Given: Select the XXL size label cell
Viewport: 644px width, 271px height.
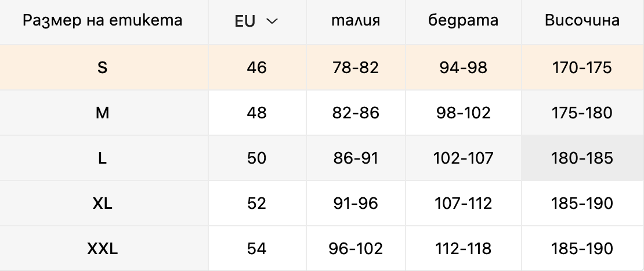Looking at the screenshot, I should [104, 249].
